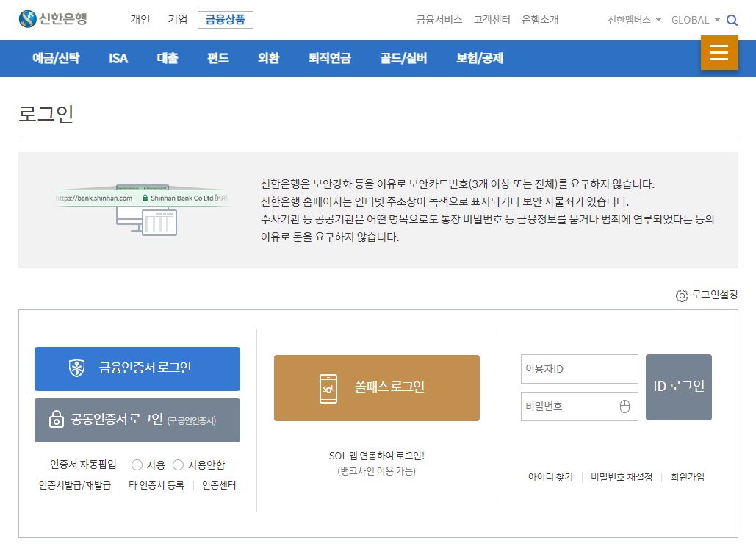Open the ISA menu
The height and width of the screenshot is (552, 756).
coord(118,58)
